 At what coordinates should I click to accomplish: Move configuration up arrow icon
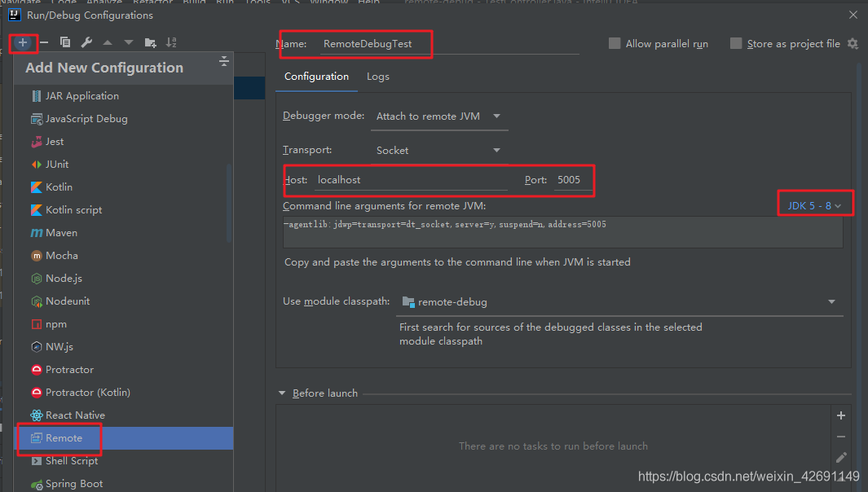108,42
